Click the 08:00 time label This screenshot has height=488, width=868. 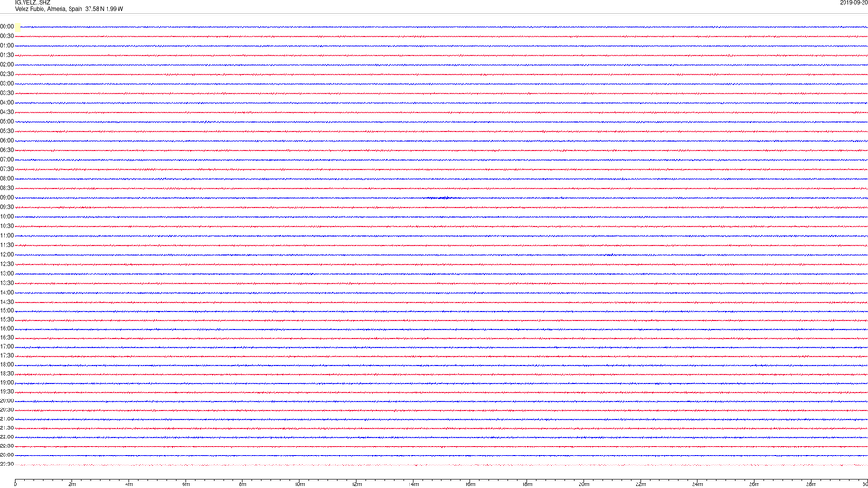pos(6,179)
